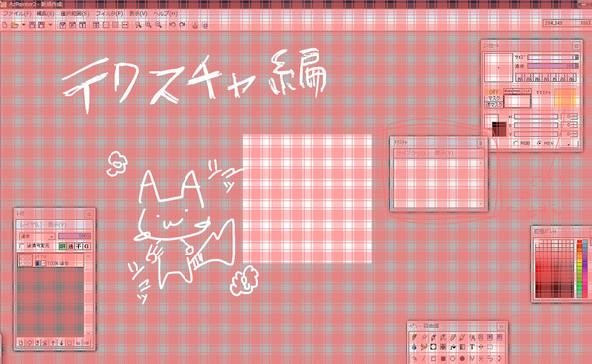Select the Text T tool icon

pyautogui.click(x=472, y=346)
